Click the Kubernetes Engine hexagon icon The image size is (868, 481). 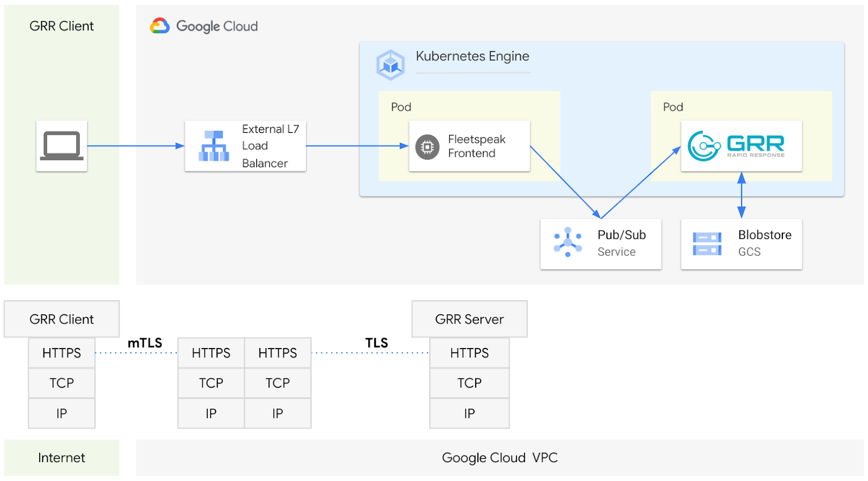point(391,65)
